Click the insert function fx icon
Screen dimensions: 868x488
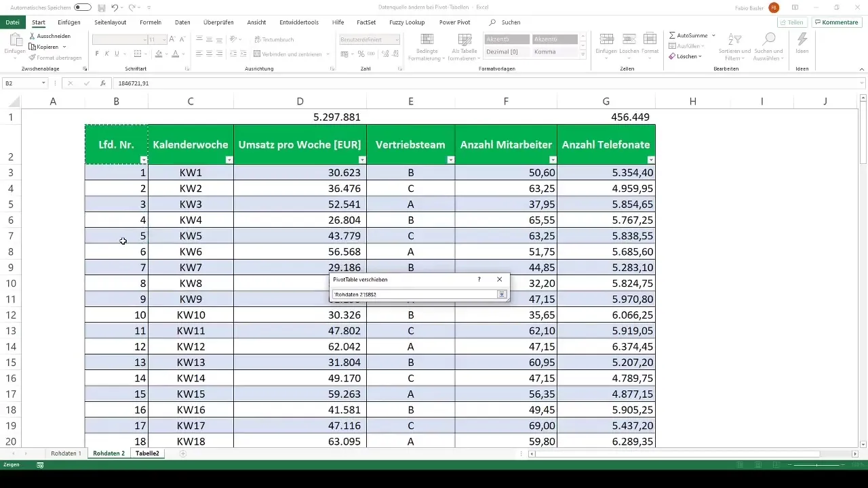click(103, 83)
